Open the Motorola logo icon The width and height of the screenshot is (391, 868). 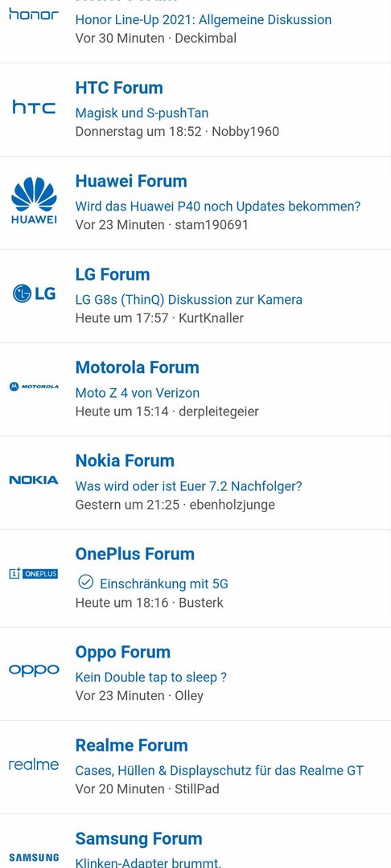(34, 387)
